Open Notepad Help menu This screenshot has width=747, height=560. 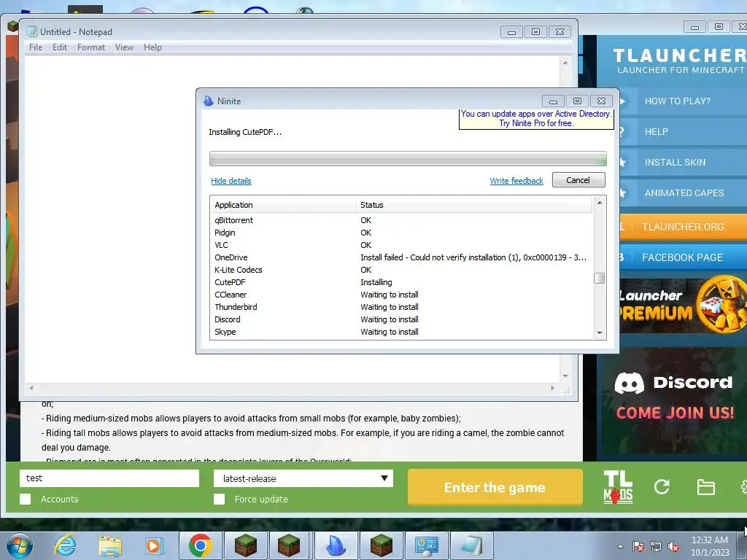pyautogui.click(x=153, y=47)
